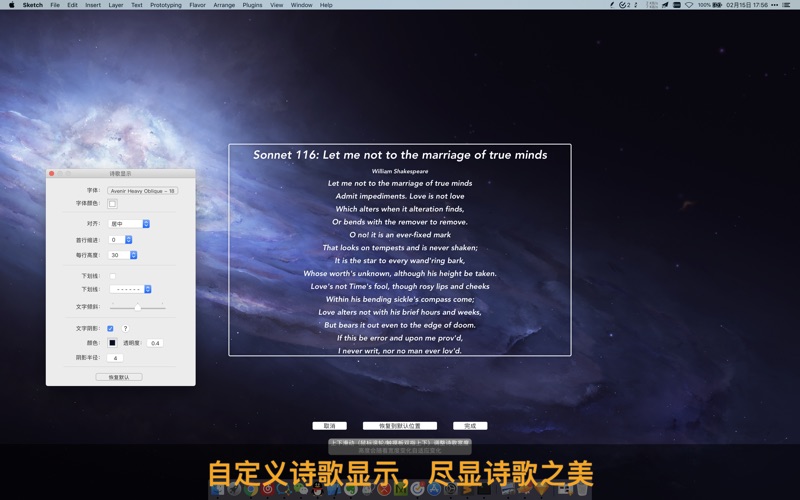Click the pen status icon in menu bar

tap(612, 5)
